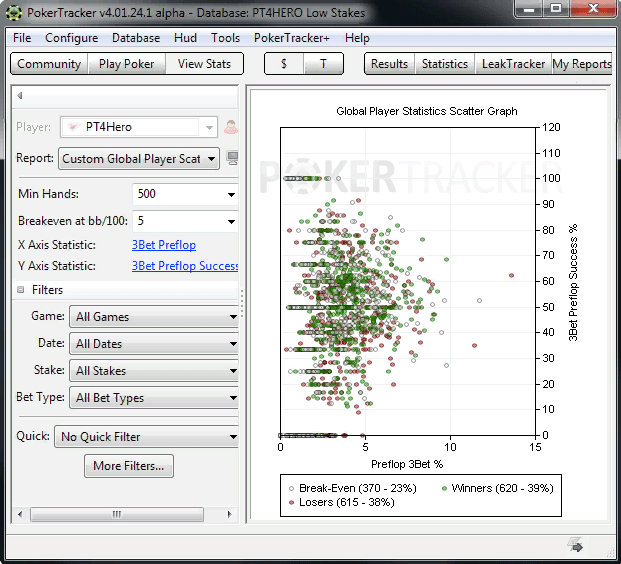Open the Help menu
Viewport: 621px width, 564px height.
tap(357, 38)
